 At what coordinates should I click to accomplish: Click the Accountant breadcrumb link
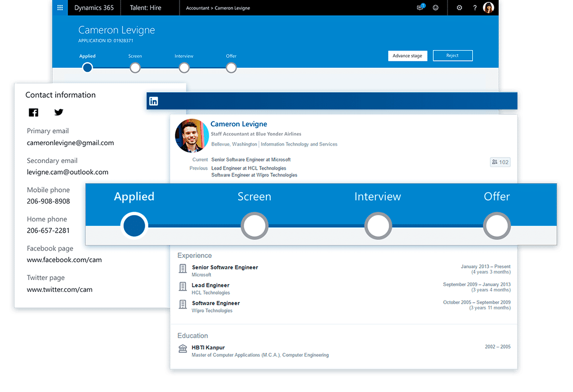198,8
